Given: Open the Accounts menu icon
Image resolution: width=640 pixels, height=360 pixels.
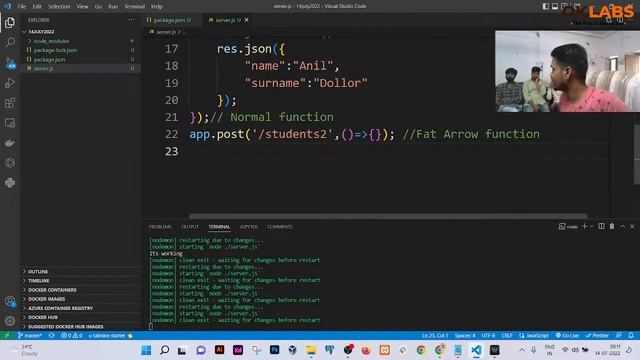Looking at the screenshot, I should click(10, 302).
